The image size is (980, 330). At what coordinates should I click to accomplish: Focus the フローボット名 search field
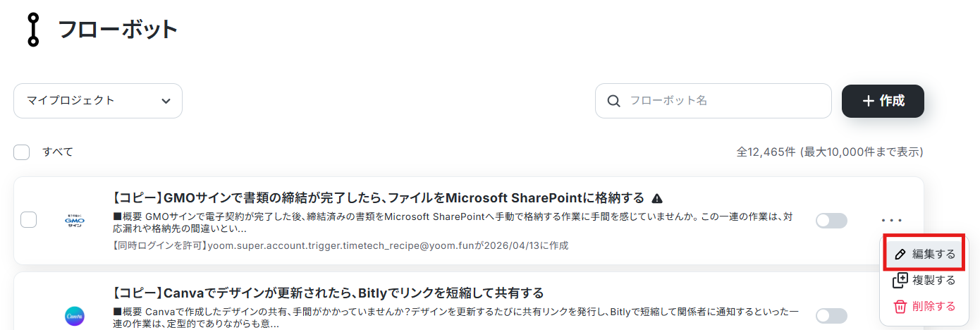click(713, 101)
